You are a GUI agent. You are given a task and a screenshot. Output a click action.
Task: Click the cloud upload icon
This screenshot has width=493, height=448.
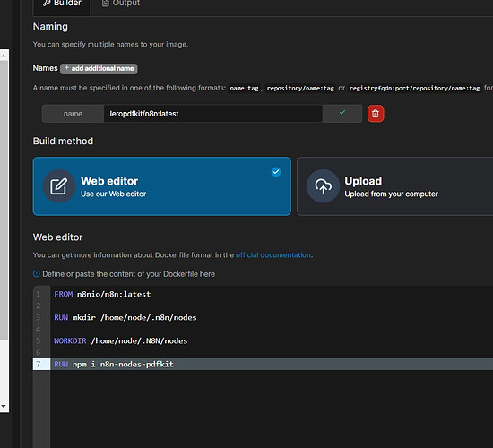(x=323, y=186)
